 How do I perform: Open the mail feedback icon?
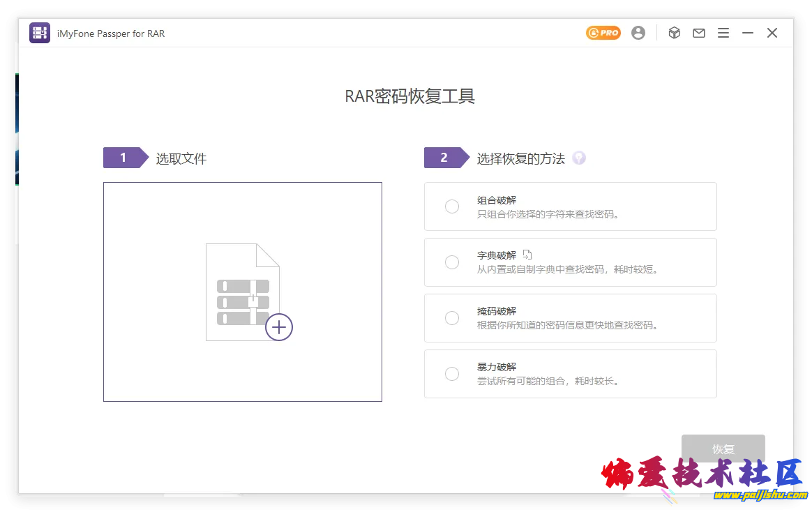click(x=699, y=33)
